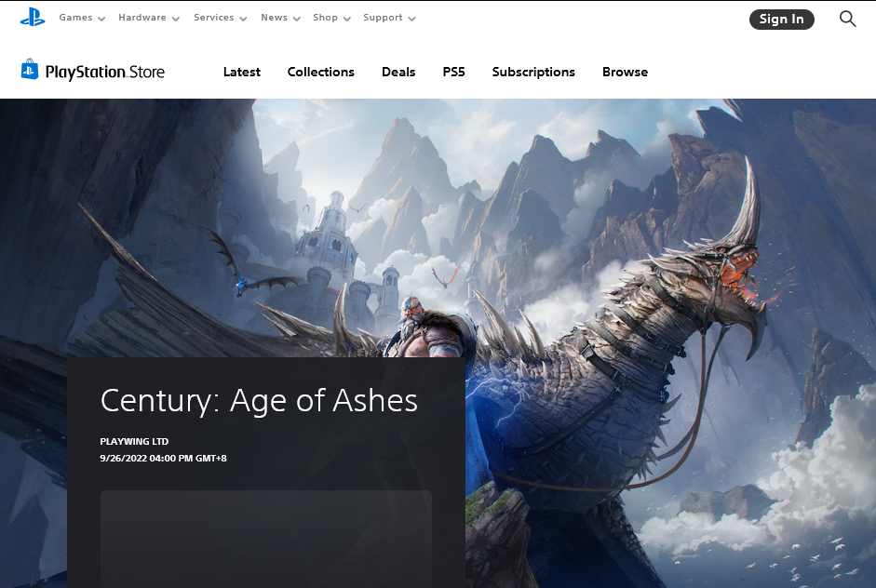Click the PlayStation logo icon
The width and height of the screenshot is (876, 588).
[33, 17]
